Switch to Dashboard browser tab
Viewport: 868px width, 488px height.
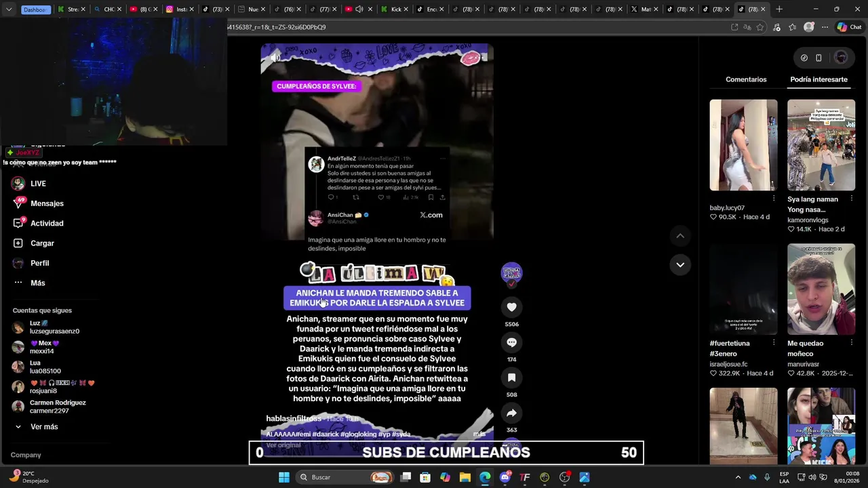click(x=35, y=9)
